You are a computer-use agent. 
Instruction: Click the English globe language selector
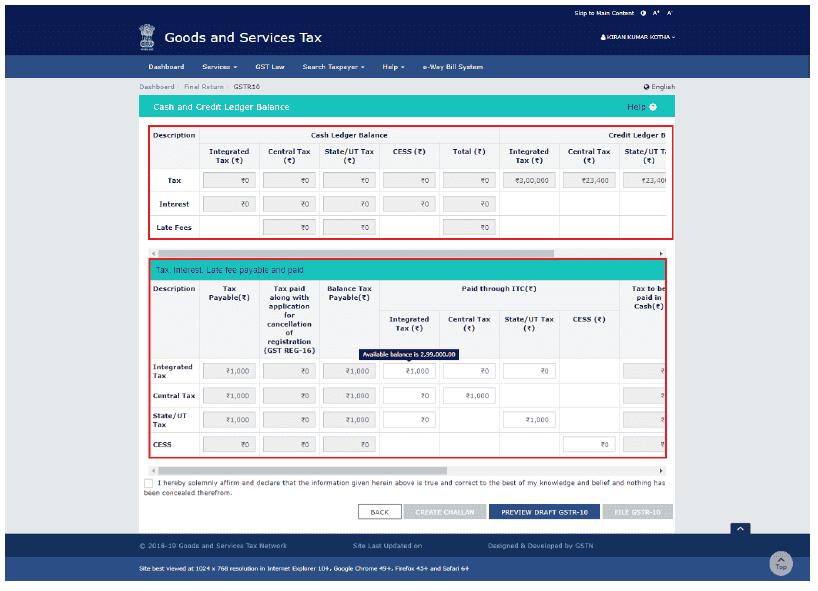pos(659,87)
